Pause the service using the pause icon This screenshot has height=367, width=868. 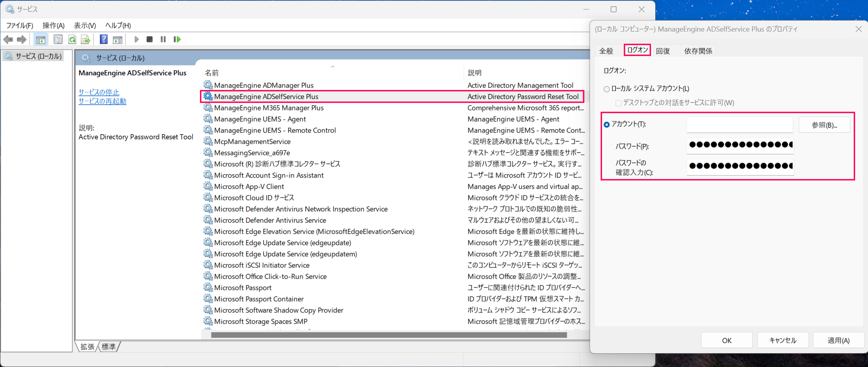[163, 39]
